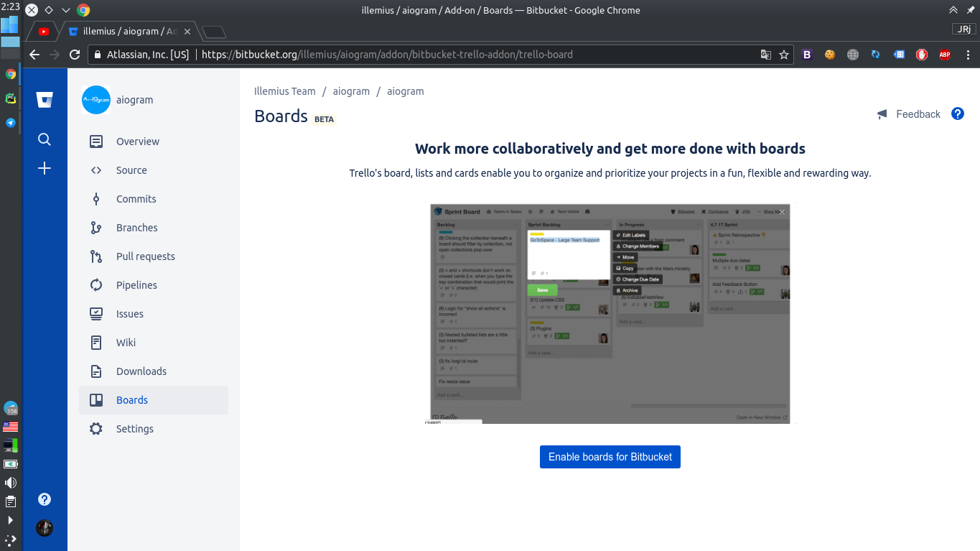980x551 pixels.
Task: Open Telegram from the OS dock
Action: point(10,123)
